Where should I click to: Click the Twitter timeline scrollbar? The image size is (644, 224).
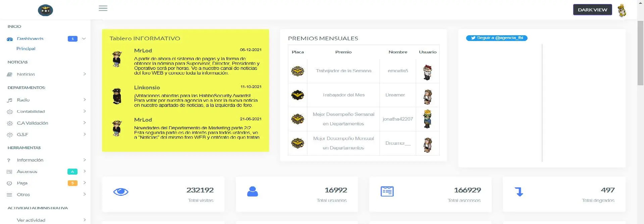click(x=542, y=103)
